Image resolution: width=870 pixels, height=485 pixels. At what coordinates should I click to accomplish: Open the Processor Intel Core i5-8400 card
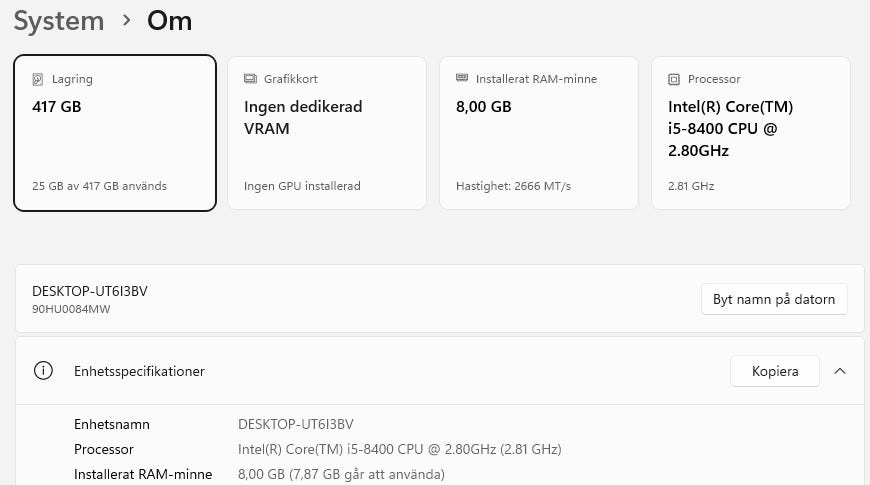point(751,133)
